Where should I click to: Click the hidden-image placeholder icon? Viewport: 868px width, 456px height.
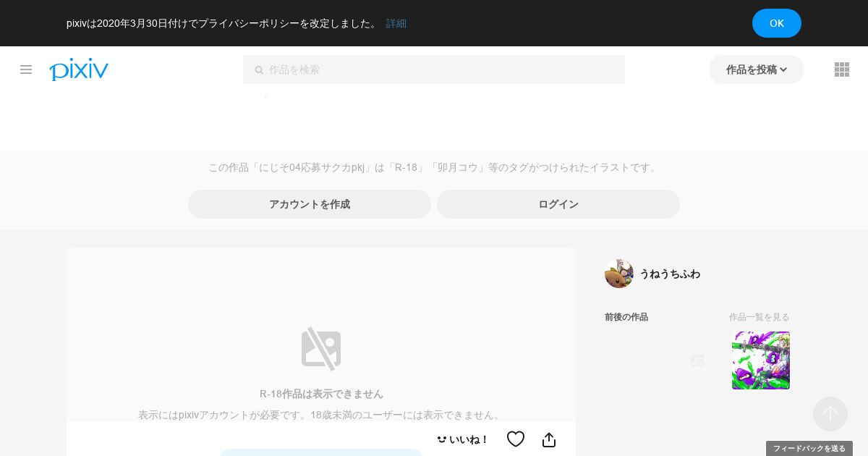coord(321,349)
